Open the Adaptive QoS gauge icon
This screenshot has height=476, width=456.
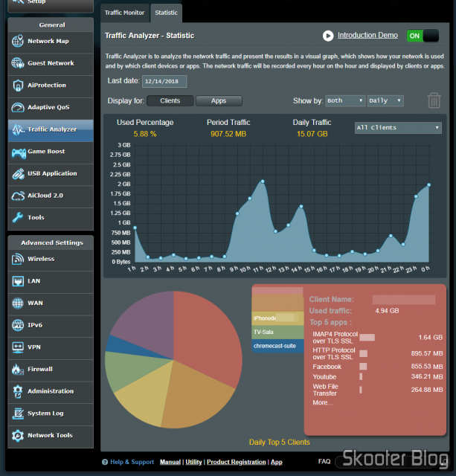pyautogui.click(x=18, y=107)
